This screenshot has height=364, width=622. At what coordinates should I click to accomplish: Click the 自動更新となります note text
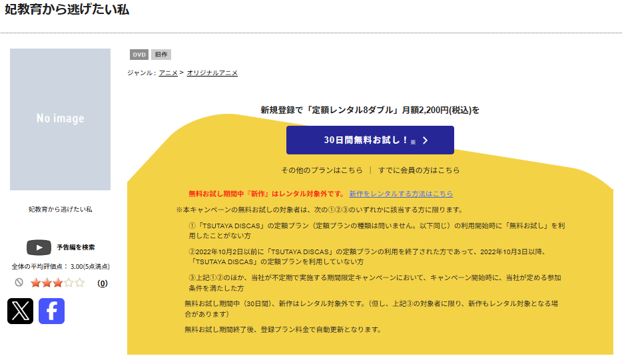coord(283,329)
